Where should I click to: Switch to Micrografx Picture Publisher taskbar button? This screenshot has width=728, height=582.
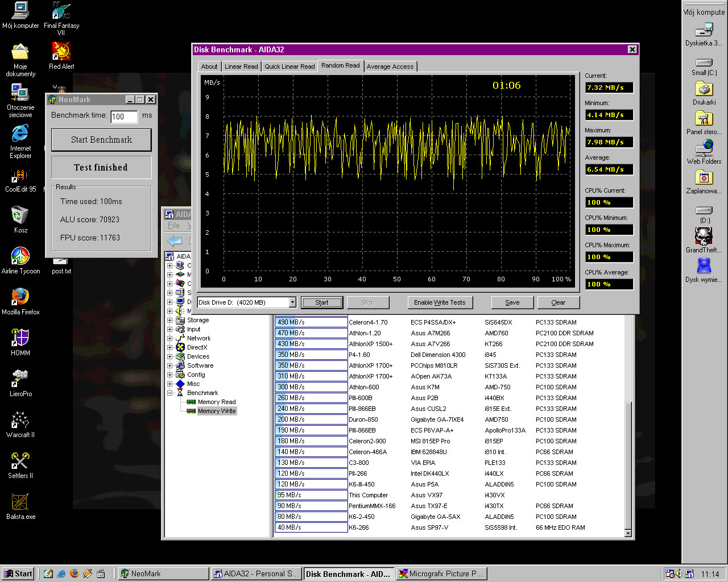point(441,573)
